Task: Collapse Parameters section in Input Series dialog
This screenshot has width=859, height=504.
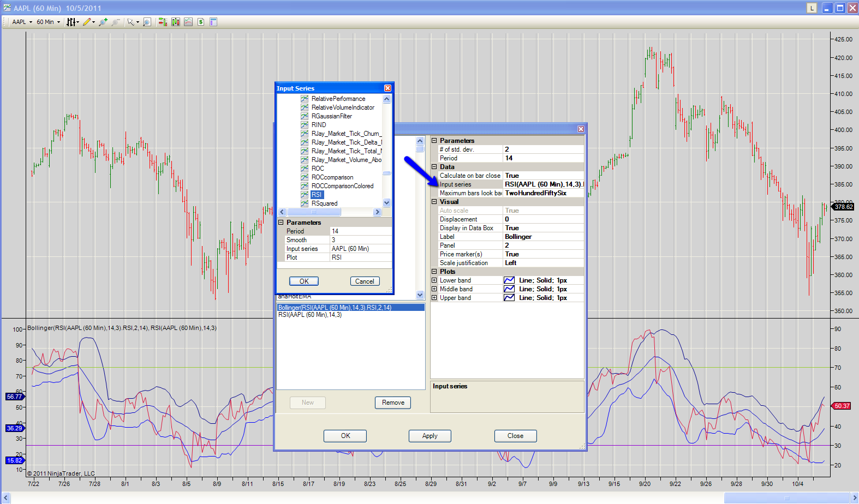Action: coord(281,223)
